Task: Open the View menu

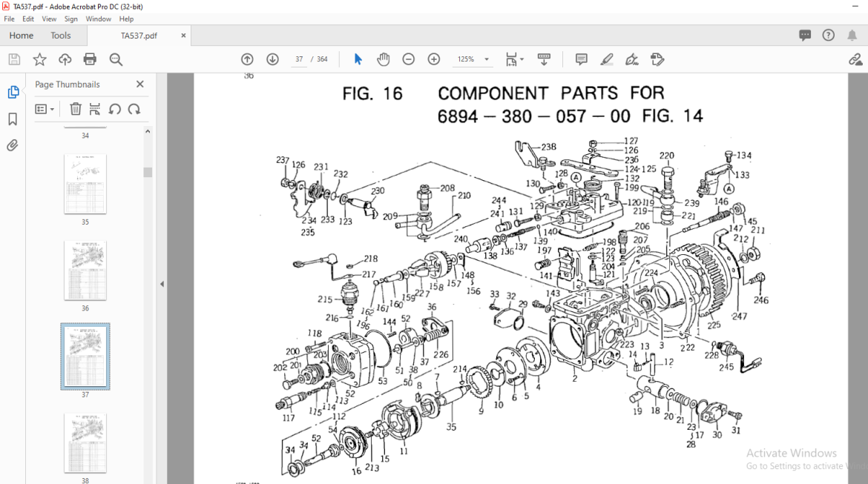Action: pyautogui.click(x=49, y=19)
